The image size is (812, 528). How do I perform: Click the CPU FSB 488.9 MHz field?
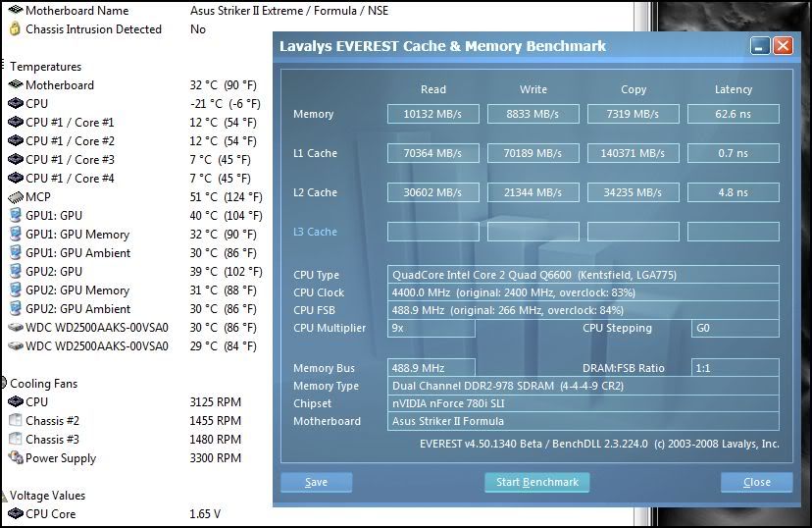pyautogui.click(x=584, y=310)
